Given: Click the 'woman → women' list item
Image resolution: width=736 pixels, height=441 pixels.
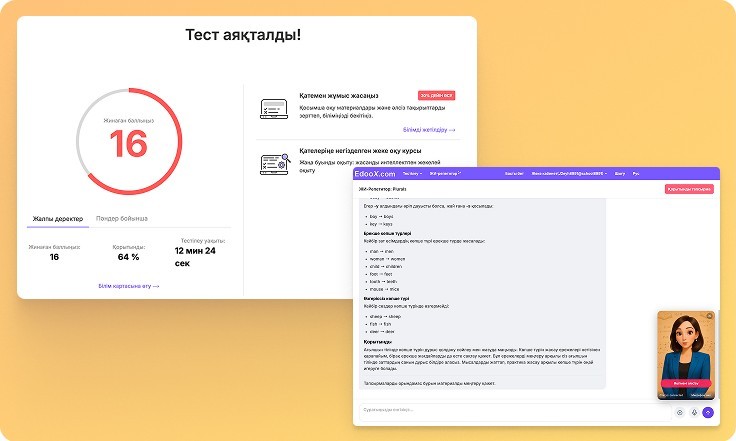Looking at the screenshot, I should tap(387, 259).
